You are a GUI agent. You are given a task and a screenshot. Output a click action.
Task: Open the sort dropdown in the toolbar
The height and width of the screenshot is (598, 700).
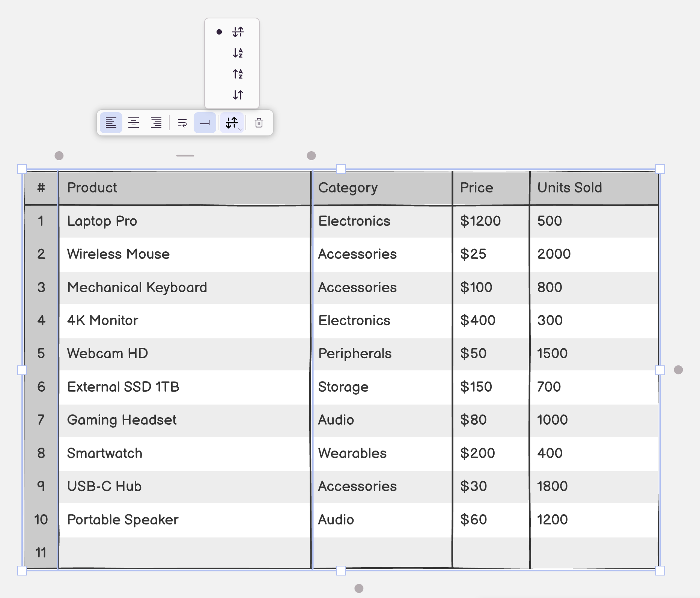pos(232,123)
